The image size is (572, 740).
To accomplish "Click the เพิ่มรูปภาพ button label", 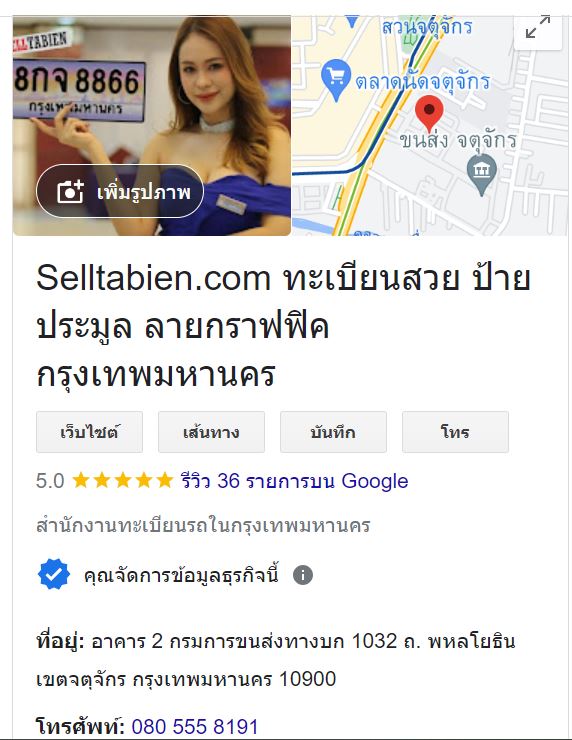I will click(x=144, y=192).
